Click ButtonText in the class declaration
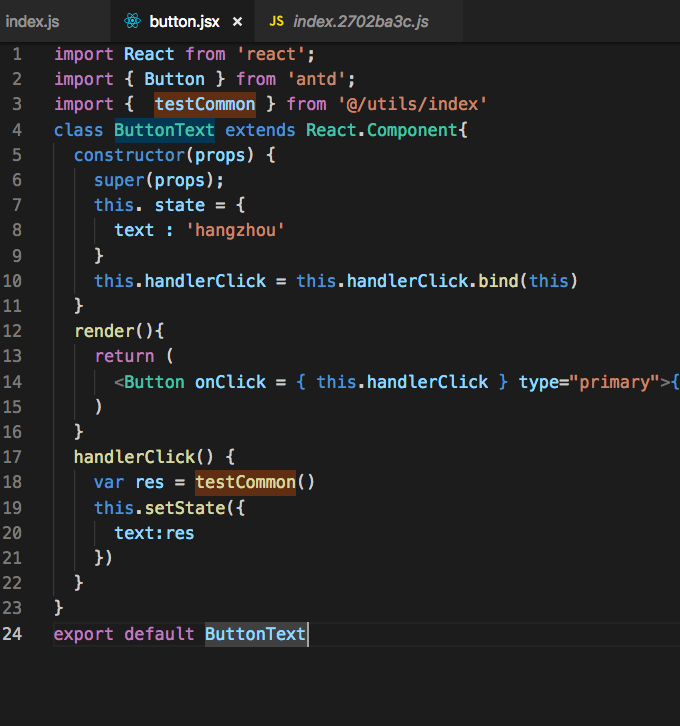Screen dimensions: 680x726 tap(164, 130)
